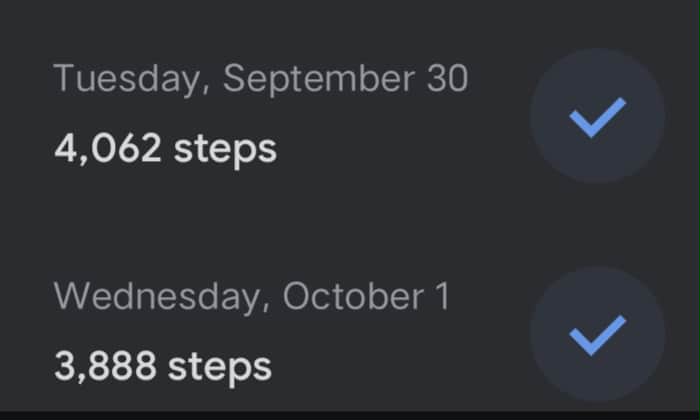Click the blue tick beside 4,062 steps

tap(597, 116)
